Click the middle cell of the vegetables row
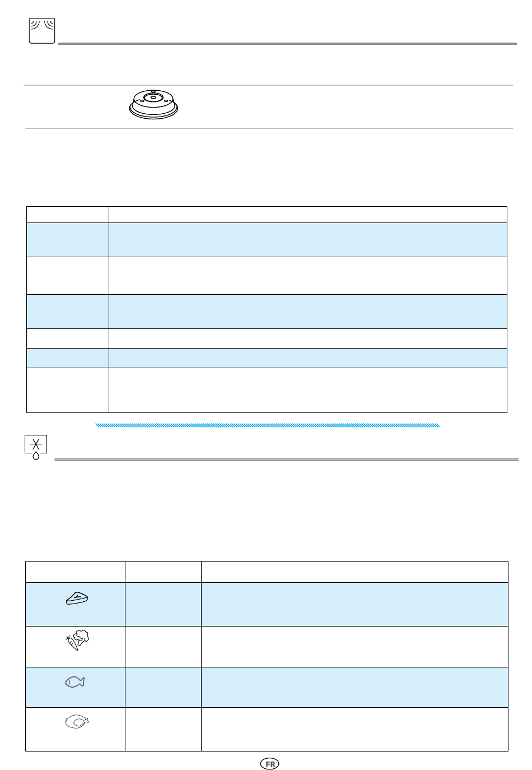 163,647
